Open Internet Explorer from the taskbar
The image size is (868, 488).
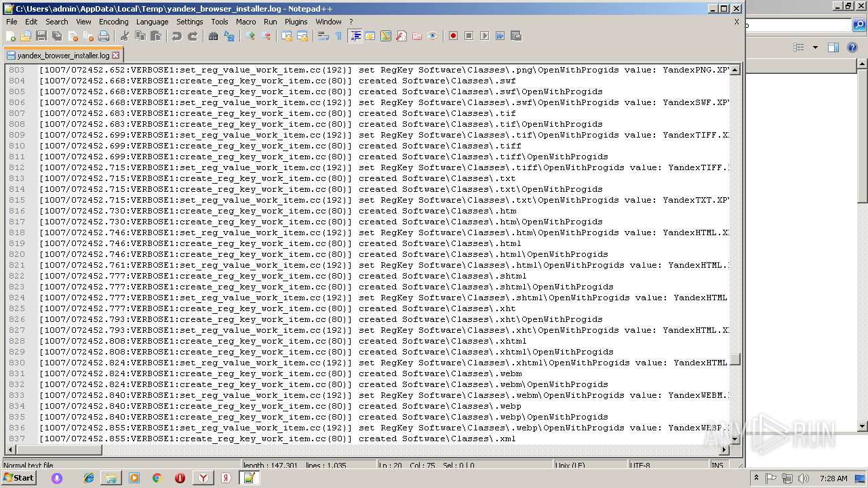tap(88, 478)
